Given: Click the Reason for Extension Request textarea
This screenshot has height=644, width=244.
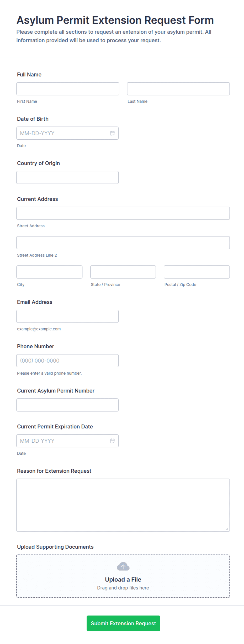Looking at the screenshot, I should [123, 505].
